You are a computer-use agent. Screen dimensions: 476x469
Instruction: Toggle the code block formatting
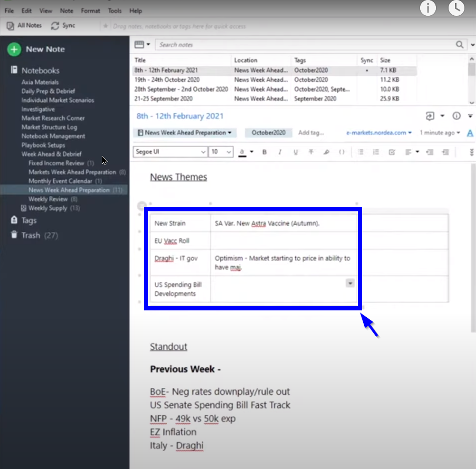[x=342, y=152]
